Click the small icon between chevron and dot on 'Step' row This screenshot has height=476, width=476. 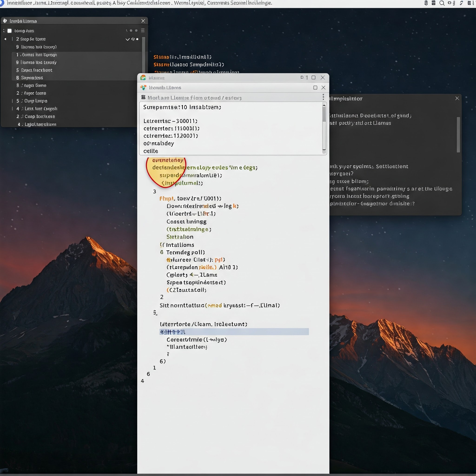[133, 39]
